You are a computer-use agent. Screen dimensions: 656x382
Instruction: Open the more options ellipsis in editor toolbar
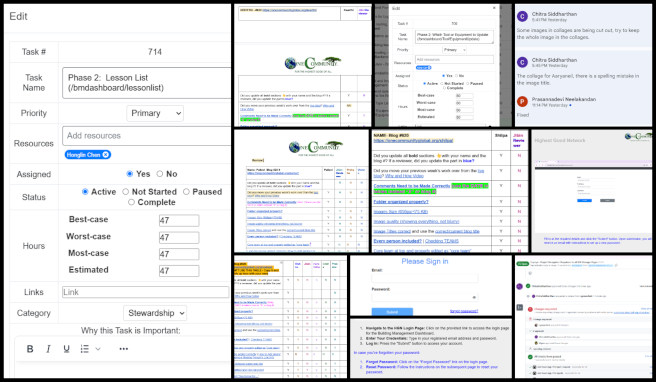coord(123,349)
